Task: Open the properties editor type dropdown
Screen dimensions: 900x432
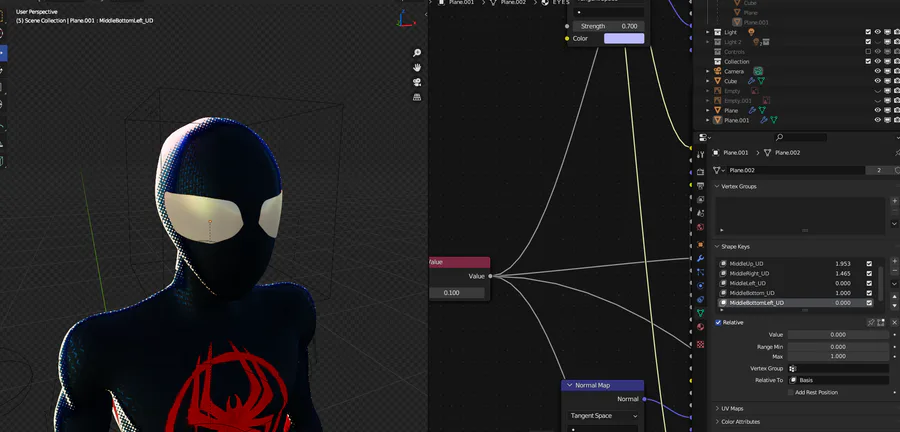Action: (x=704, y=138)
